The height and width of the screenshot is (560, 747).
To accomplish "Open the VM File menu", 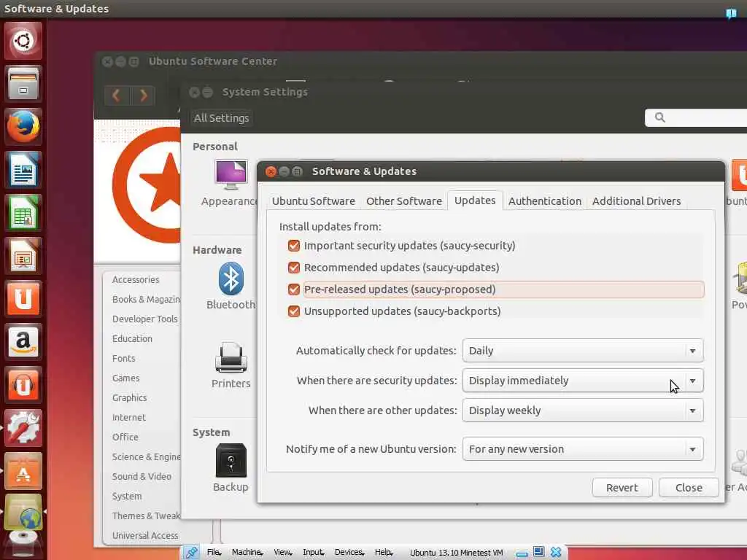I will (x=214, y=553).
